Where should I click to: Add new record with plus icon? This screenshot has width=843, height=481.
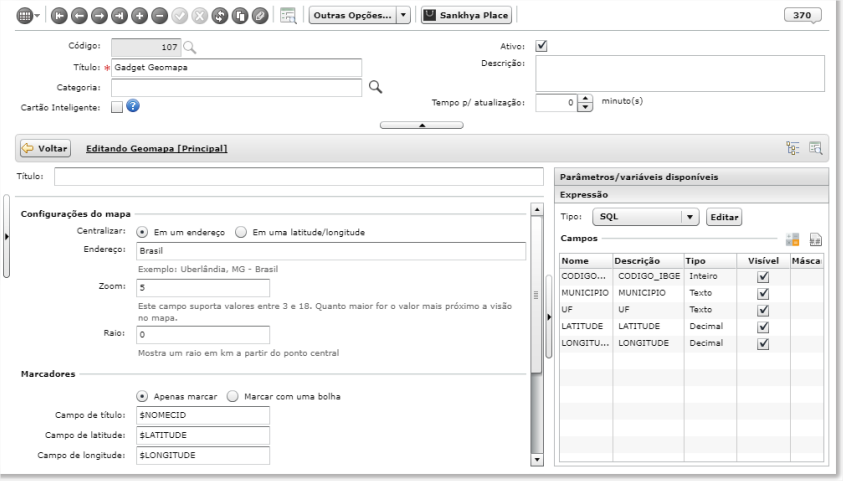[139, 16]
